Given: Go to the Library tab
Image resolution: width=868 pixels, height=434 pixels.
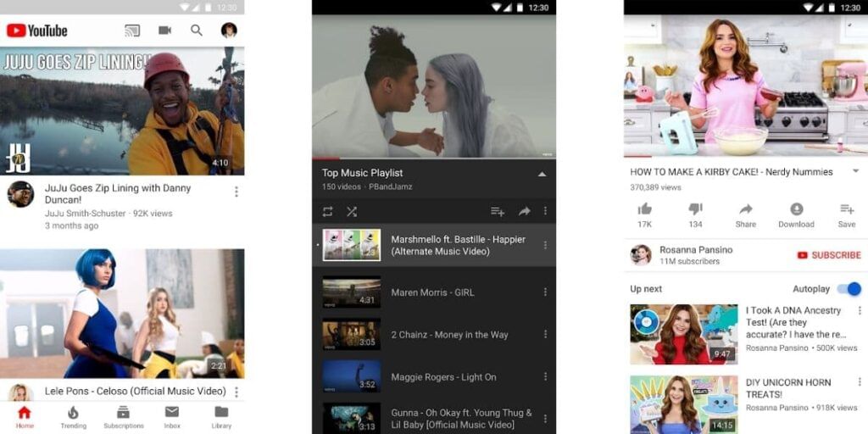Looking at the screenshot, I should click(221, 417).
